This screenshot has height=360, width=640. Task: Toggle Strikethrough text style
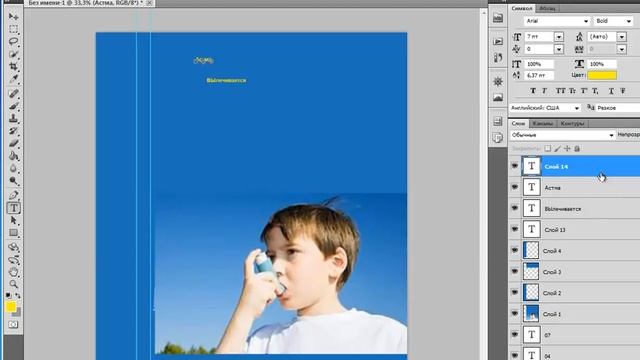622,91
